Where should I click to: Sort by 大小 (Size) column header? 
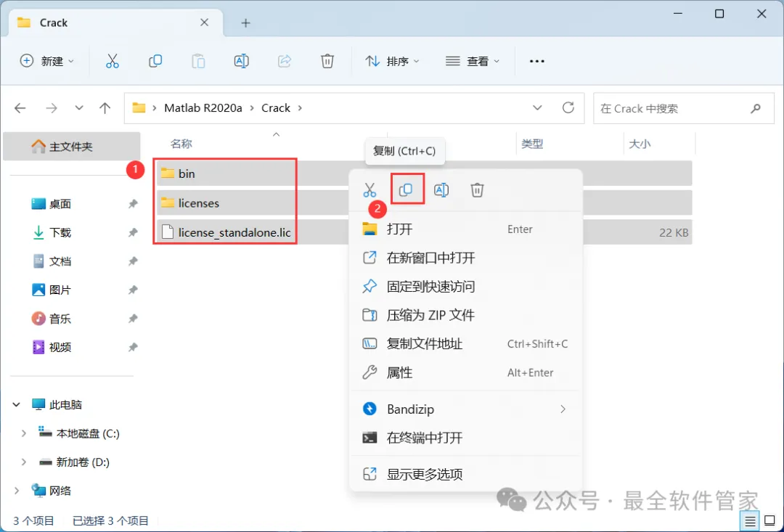pos(640,144)
